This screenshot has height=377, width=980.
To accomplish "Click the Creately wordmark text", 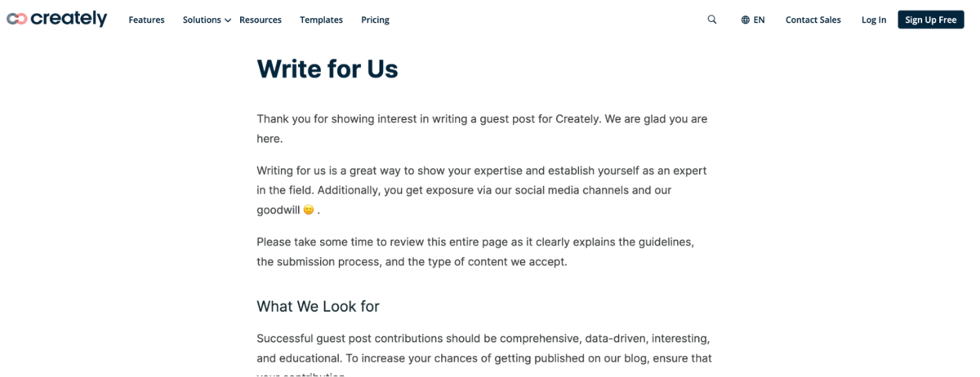I will [x=69, y=19].
